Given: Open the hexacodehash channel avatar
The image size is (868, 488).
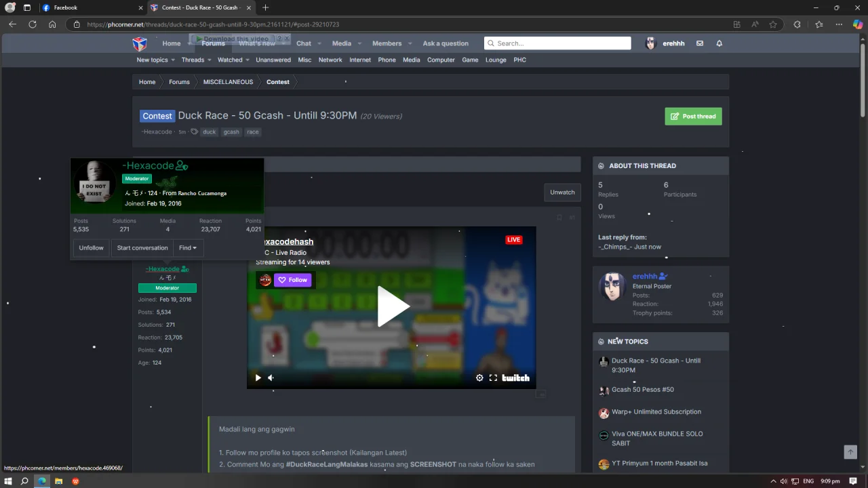Looking at the screenshot, I should pyautogui.click(x=265, y=280).
